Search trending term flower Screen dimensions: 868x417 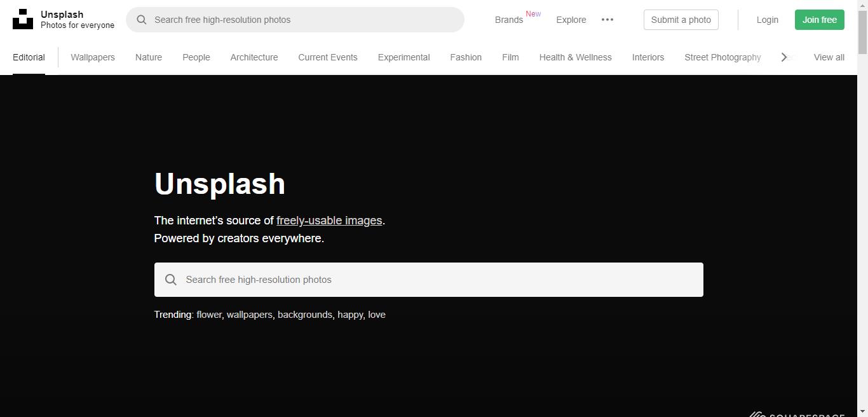click(x=209, y=315)
